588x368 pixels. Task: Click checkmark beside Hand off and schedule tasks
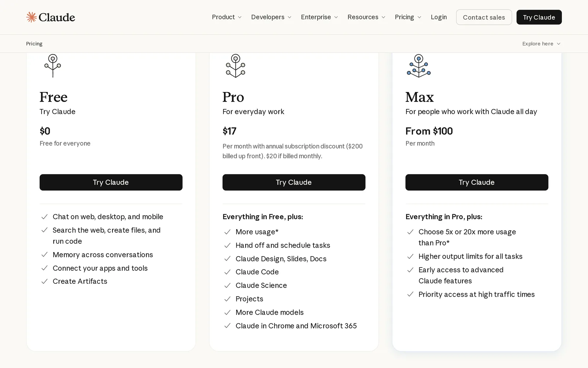click(x=227, y=245)
